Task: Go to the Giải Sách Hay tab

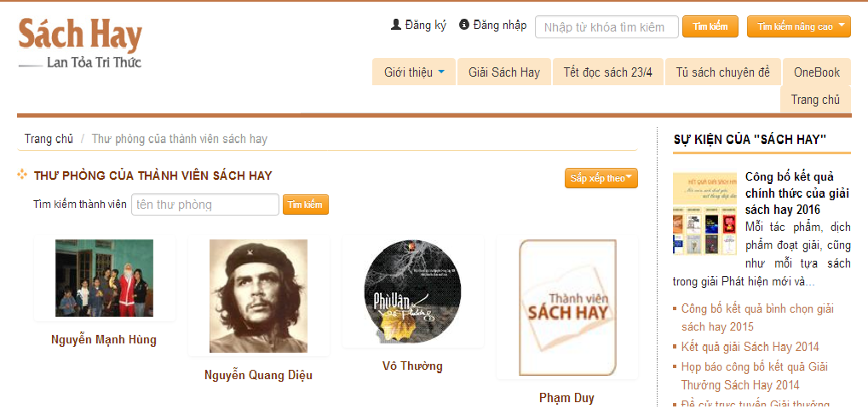Action: coord(503,72)
